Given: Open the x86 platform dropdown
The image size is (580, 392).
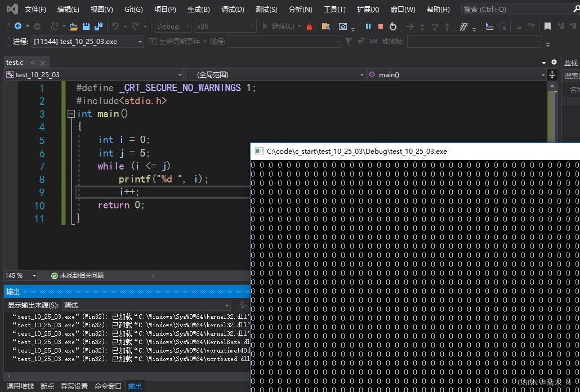Looking at the screenshot, I should coord(225,26).
